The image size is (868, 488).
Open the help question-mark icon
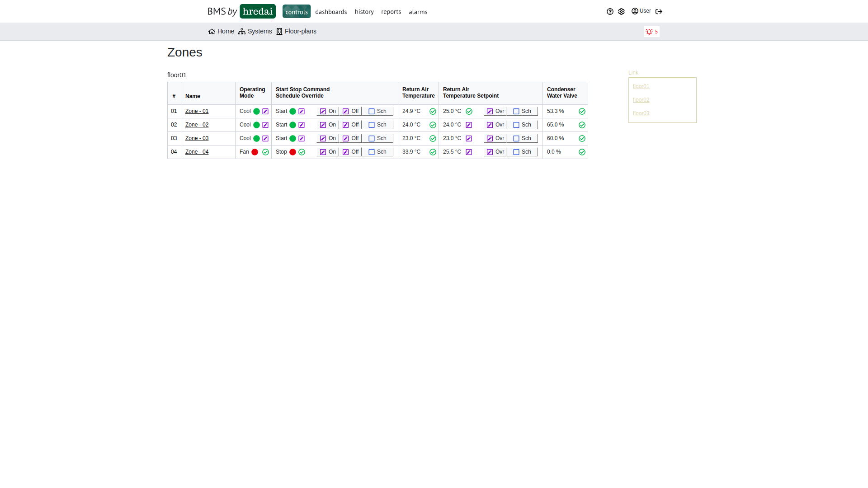(x=610, y=12)
